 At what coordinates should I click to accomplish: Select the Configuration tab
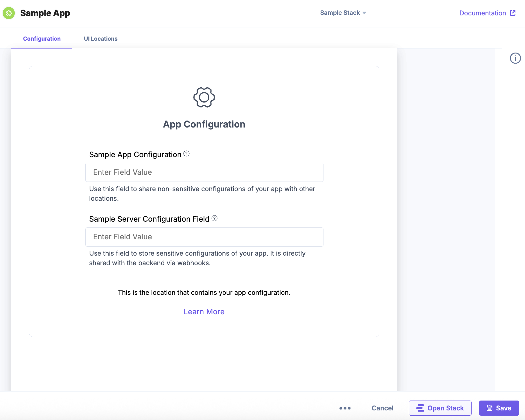(42, 38)
